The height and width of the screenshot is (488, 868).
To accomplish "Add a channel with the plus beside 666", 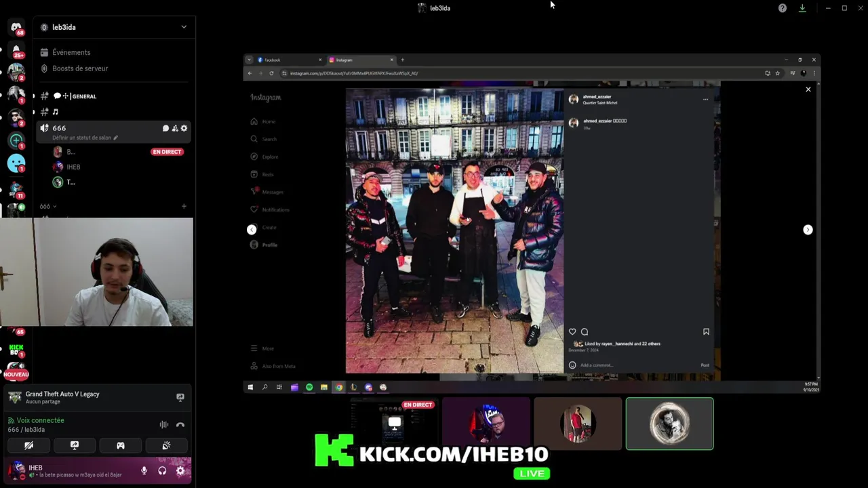I will (x=184, y=206).
